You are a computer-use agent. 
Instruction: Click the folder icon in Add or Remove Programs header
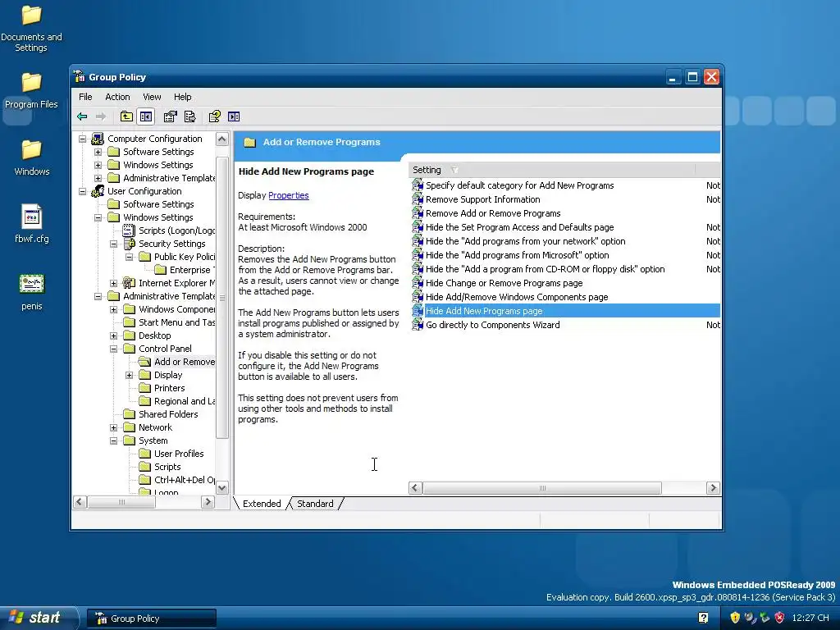tap(249, 143)
